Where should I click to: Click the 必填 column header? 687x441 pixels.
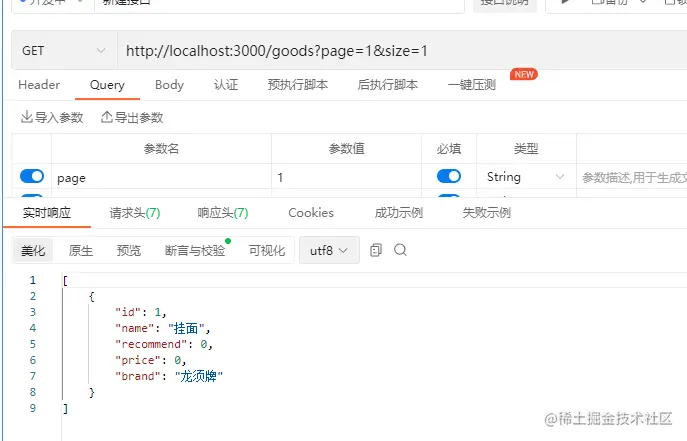point(449,149)
